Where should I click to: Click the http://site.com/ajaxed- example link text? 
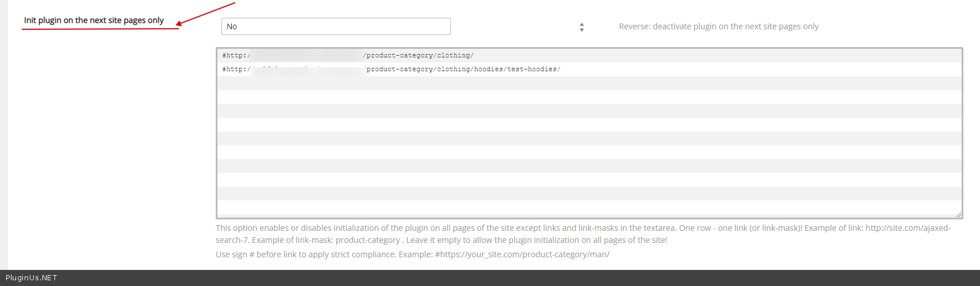(908, 228)
